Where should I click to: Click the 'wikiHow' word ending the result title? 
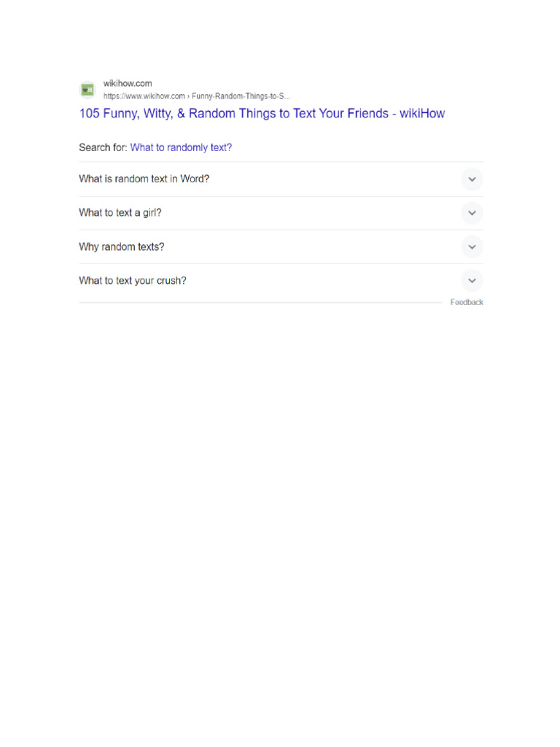pyautogui.click(x=422, y=114)
